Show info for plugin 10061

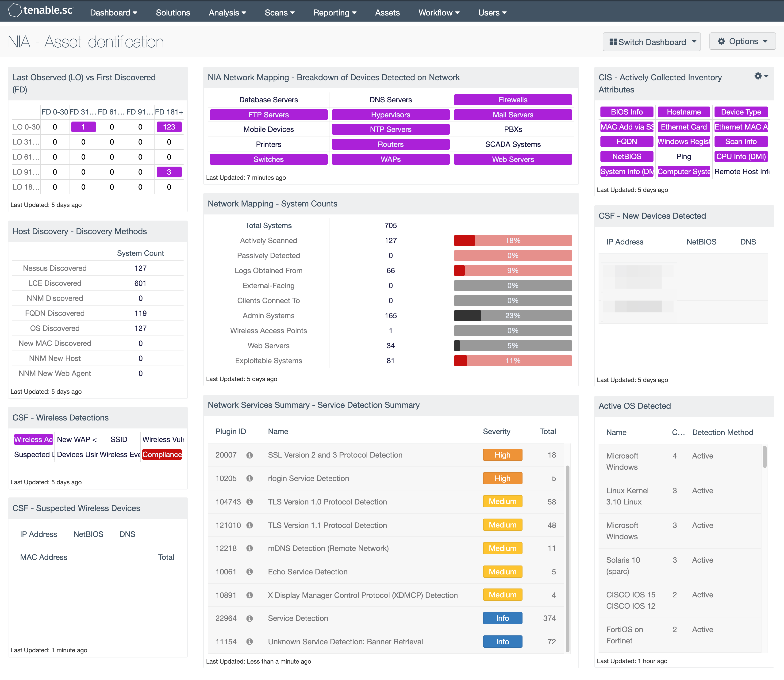point(250,572)
